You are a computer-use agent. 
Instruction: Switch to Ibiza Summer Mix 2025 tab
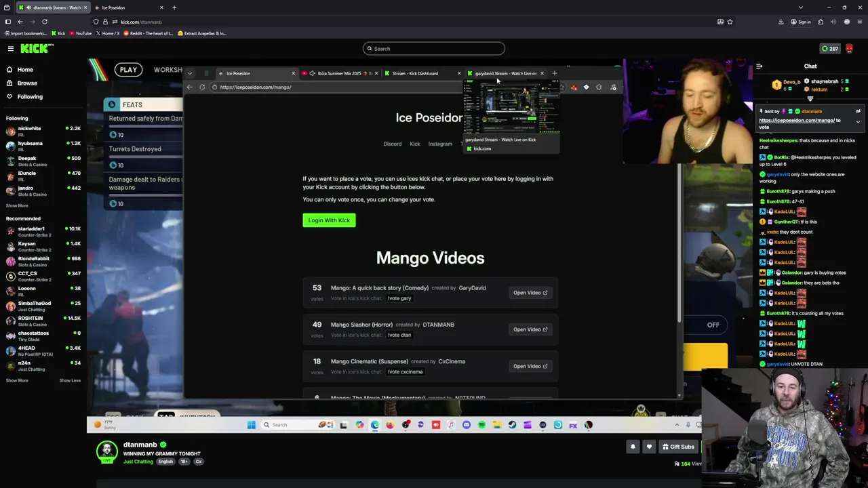click(339, 73)
